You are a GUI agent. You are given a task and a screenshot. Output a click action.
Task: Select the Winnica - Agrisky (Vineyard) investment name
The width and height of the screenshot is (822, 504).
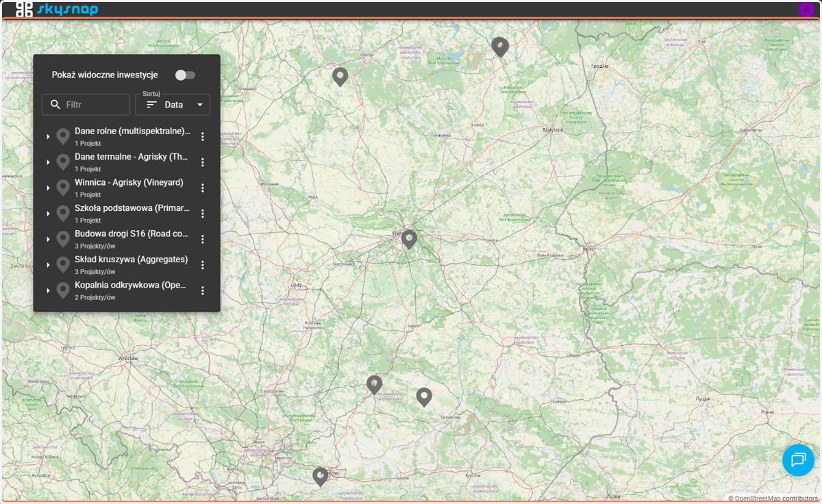[129, 182]
